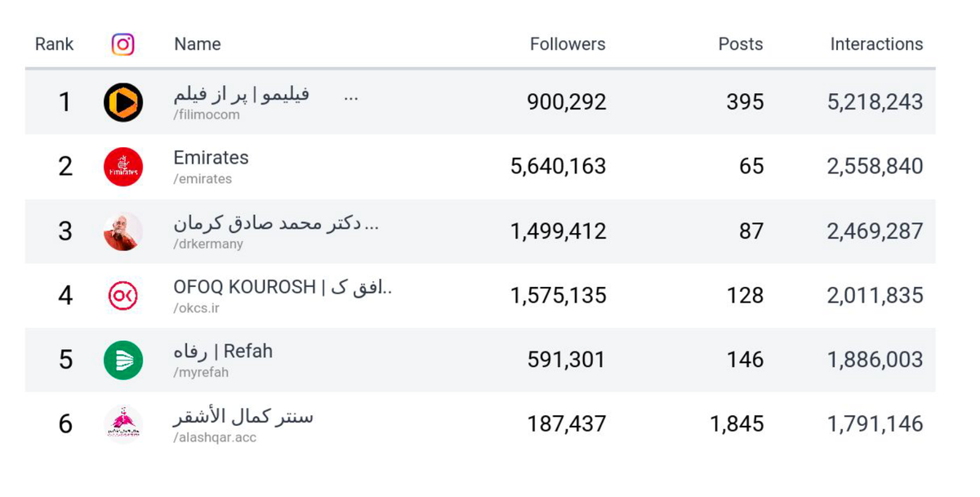Sort by the Interactions column header
The height and width of the screenshot is (497, 980).
coord(877,44)
